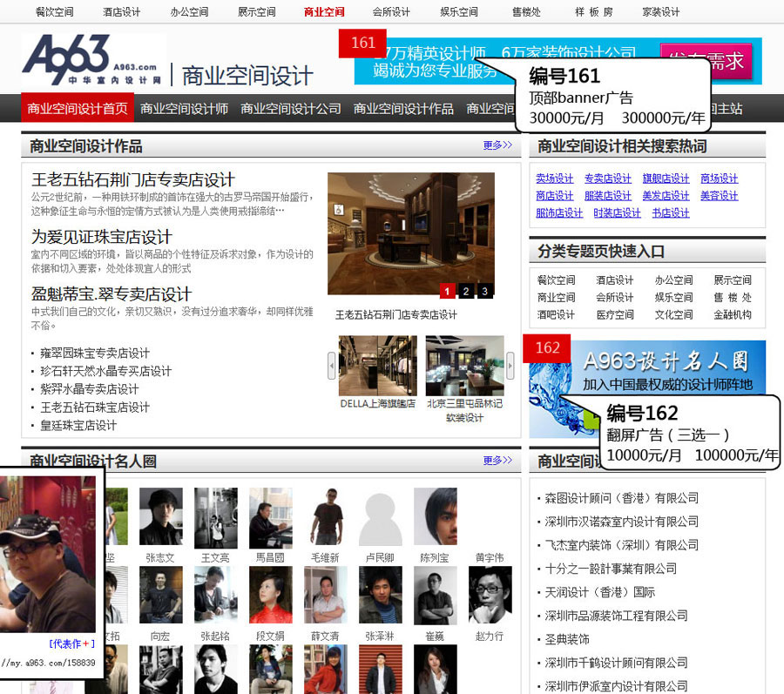Viewport: 784px width, 694px height.
Task: Open designer 王文亮 portrait
Action: click(215, 516)
